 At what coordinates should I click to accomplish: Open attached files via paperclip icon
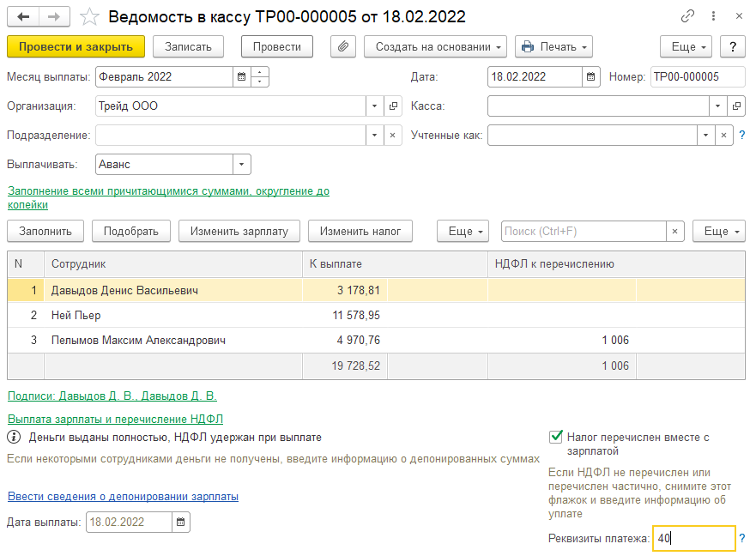(342, 47)
